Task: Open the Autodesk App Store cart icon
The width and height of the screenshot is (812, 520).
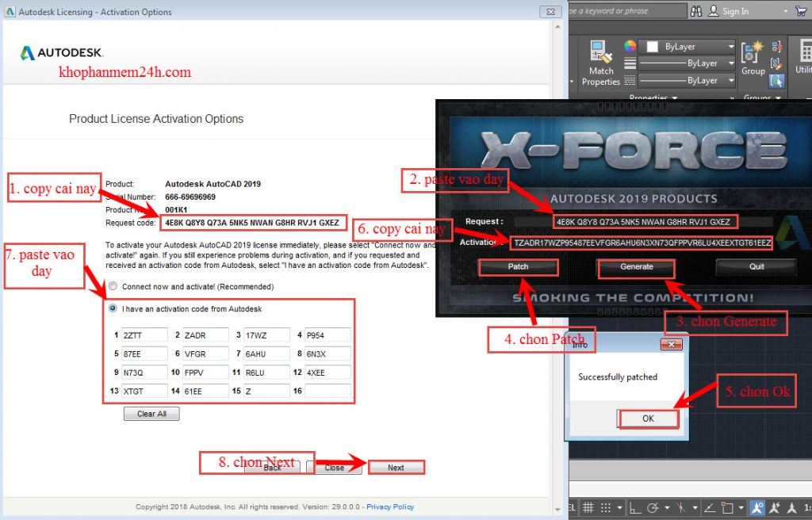Action: 802,11
